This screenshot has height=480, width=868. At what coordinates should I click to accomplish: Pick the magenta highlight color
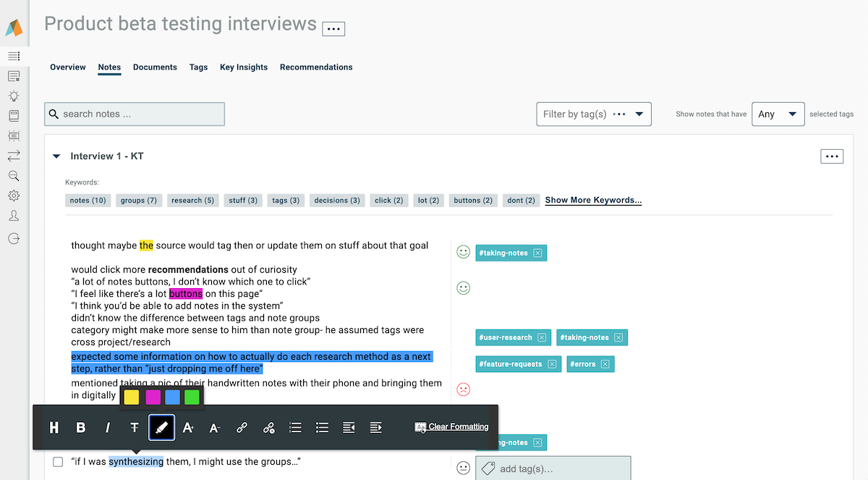coord(153,397)
